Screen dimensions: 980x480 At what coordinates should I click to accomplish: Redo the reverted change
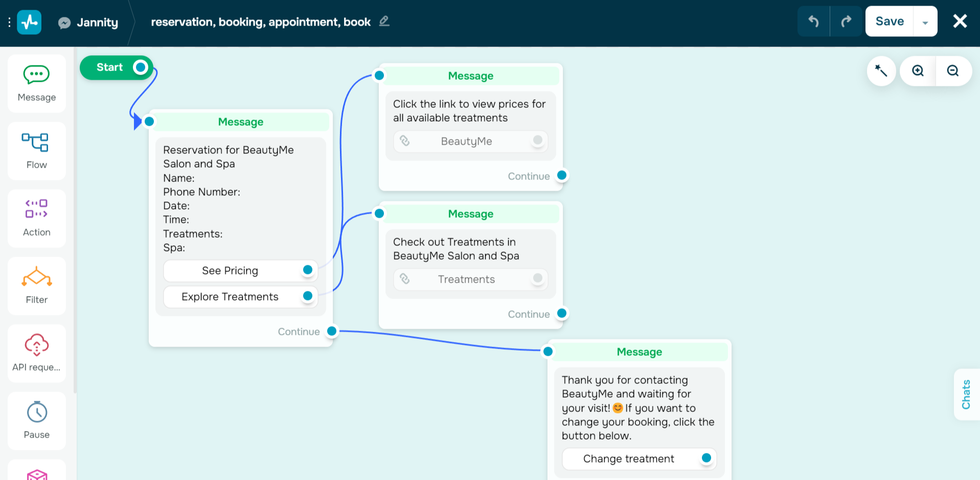click(846, 21)
